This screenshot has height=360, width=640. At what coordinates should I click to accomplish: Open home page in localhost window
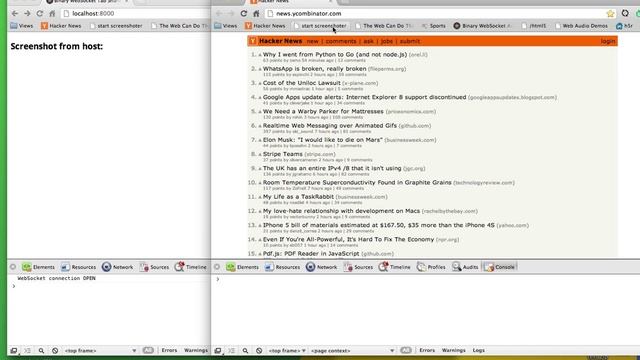pos(52,13)
